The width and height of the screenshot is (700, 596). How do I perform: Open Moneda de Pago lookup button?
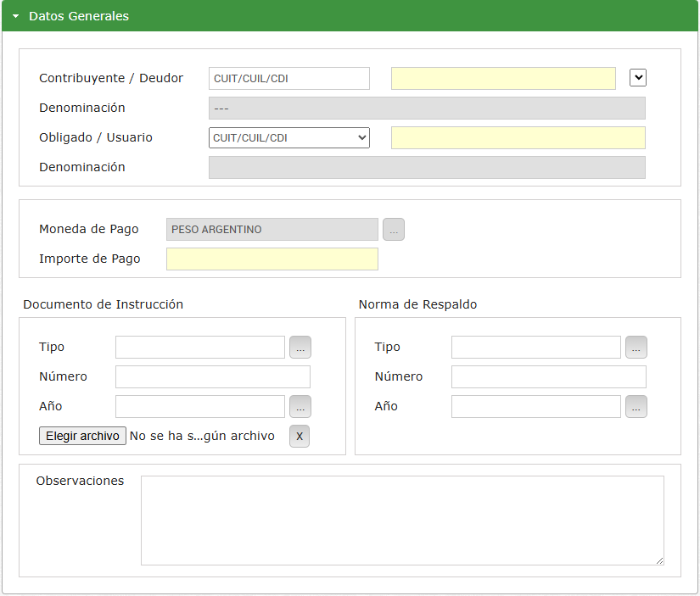pos(394,230)
